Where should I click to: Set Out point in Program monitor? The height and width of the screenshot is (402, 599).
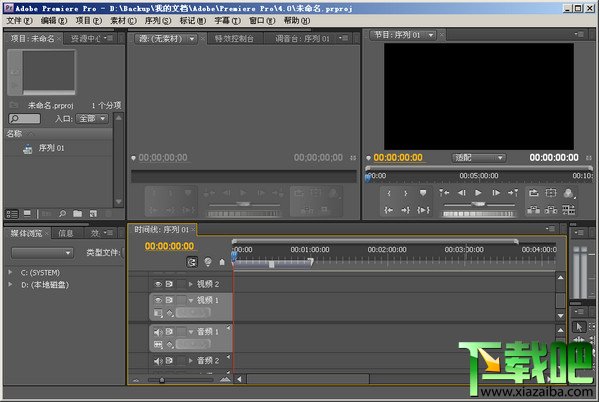(x=405, y=193)
